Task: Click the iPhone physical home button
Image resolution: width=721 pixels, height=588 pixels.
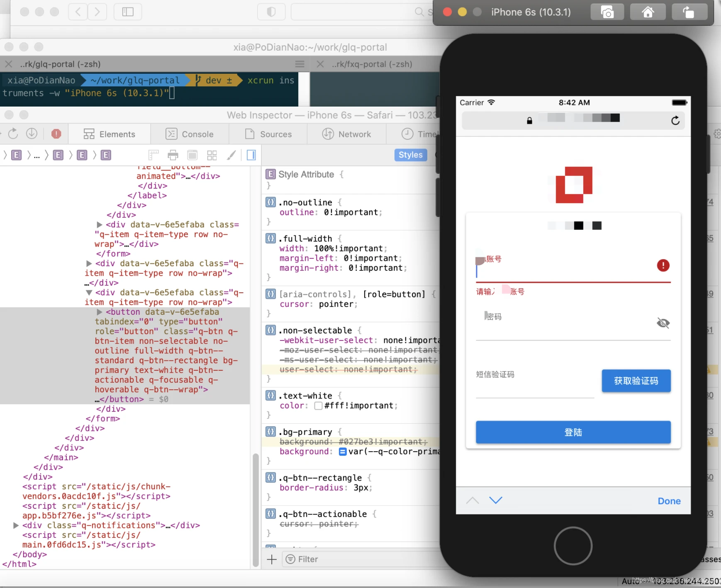Action: pyautogui.click(x=573, y=546)
